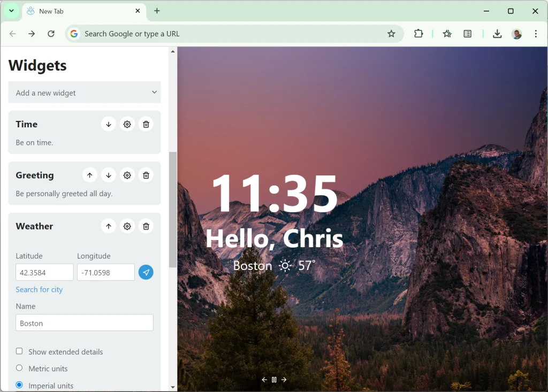The height and width of the screenshot is (392, 548).
Task: Open the tab search dropdown arrow
Action: point(11,11)
